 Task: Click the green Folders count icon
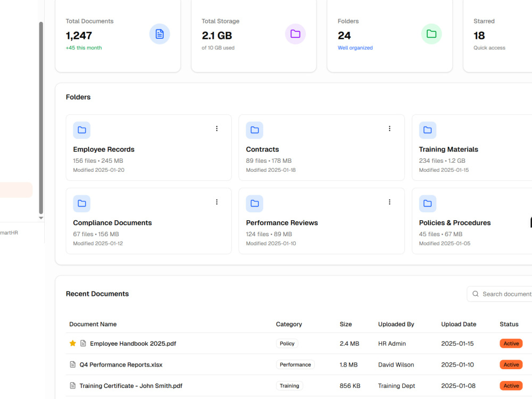[x=431, y=34]
